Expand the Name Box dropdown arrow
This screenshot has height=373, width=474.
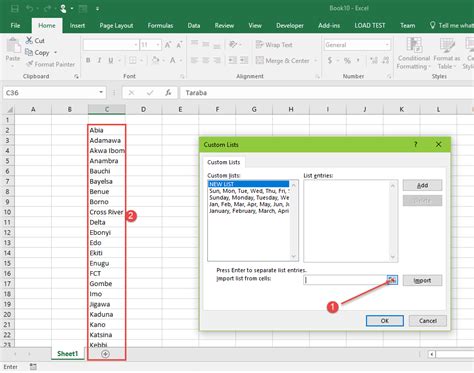(x=101, y=92)
